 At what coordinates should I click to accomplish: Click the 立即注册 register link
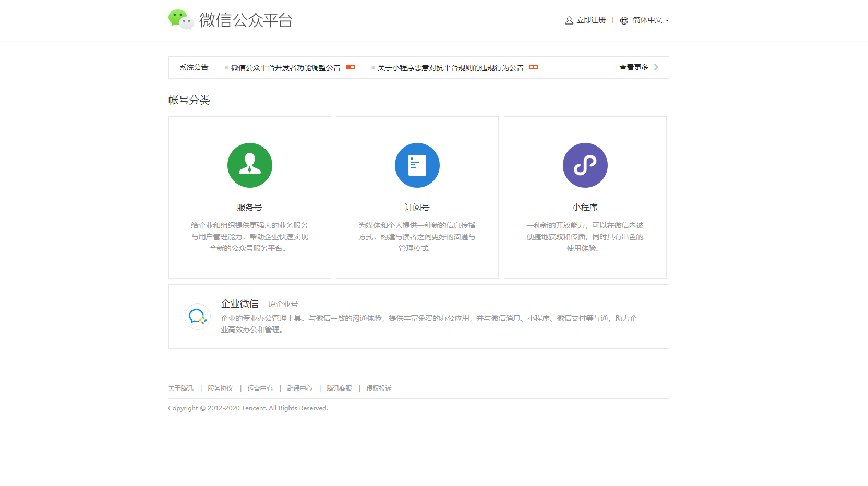(591, 20)
